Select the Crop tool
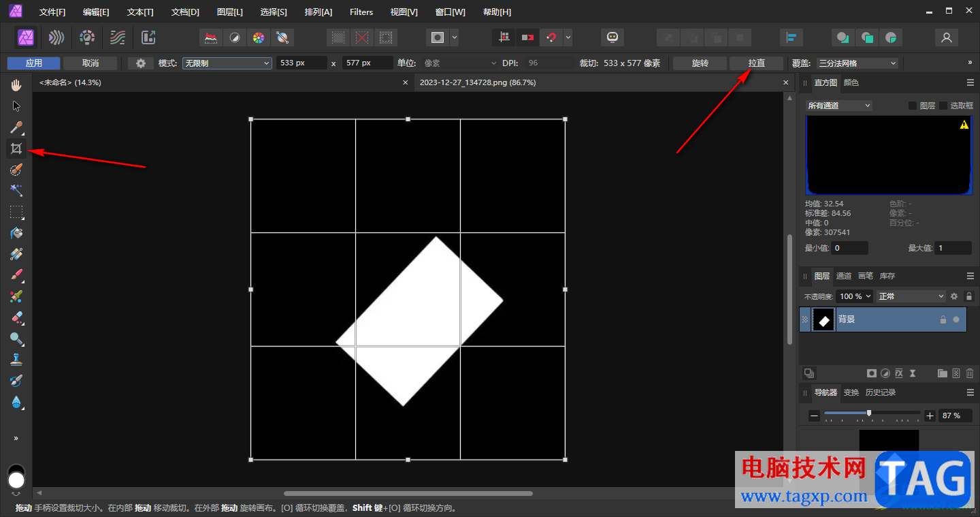 (16, 148)
